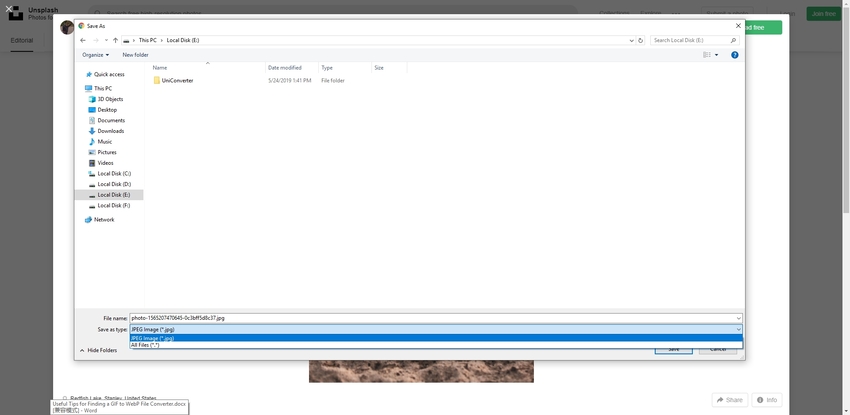The width and height of the screenshot is (850, 415).
Task: Open Local Disk (C:) in sidebar
Action: (x=113, y=173)
